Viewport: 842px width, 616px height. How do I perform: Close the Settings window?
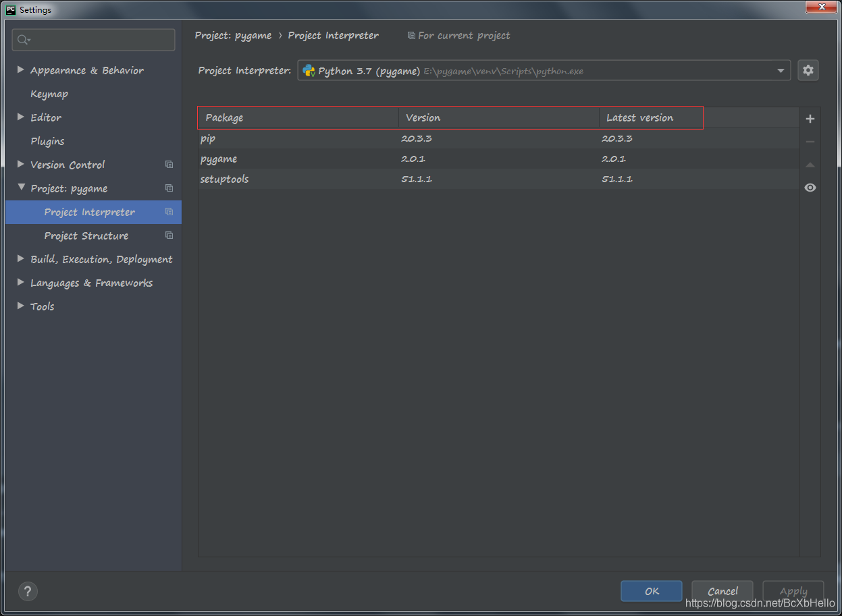coord(821,7)
